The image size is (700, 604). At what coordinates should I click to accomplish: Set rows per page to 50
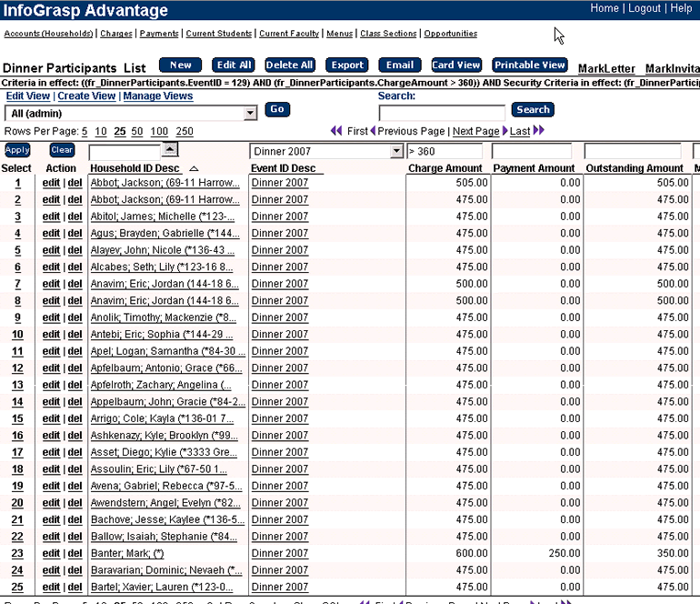coord(137,131)
